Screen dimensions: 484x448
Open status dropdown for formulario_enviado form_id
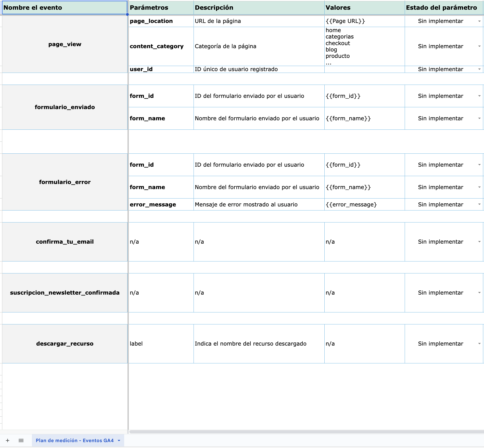point(479,96)
